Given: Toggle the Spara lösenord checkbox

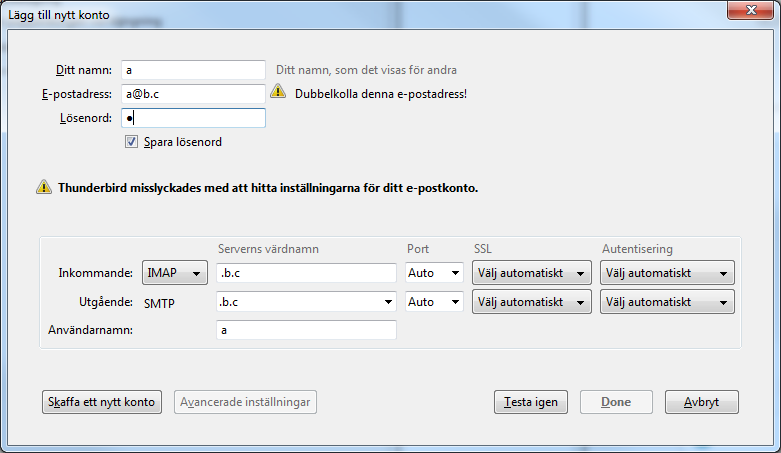Looking at the screenshot, I should point(131,142).
